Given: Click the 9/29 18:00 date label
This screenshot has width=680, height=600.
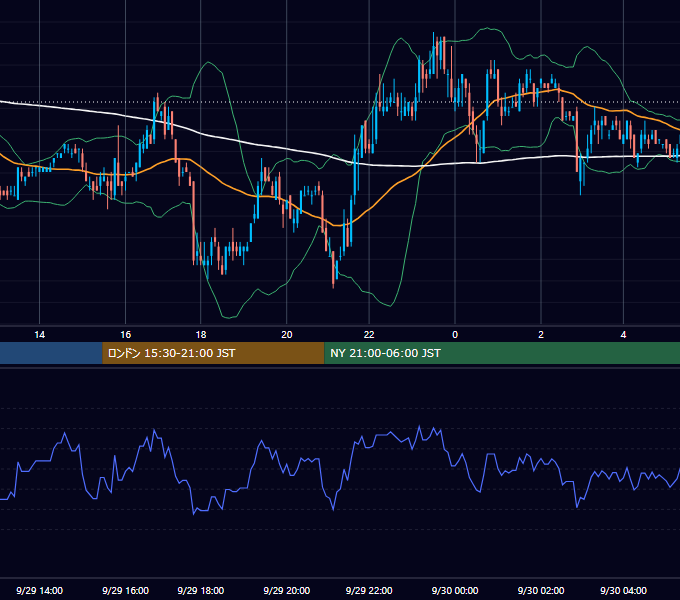Looking at the screenshot, I should point(201,590).
